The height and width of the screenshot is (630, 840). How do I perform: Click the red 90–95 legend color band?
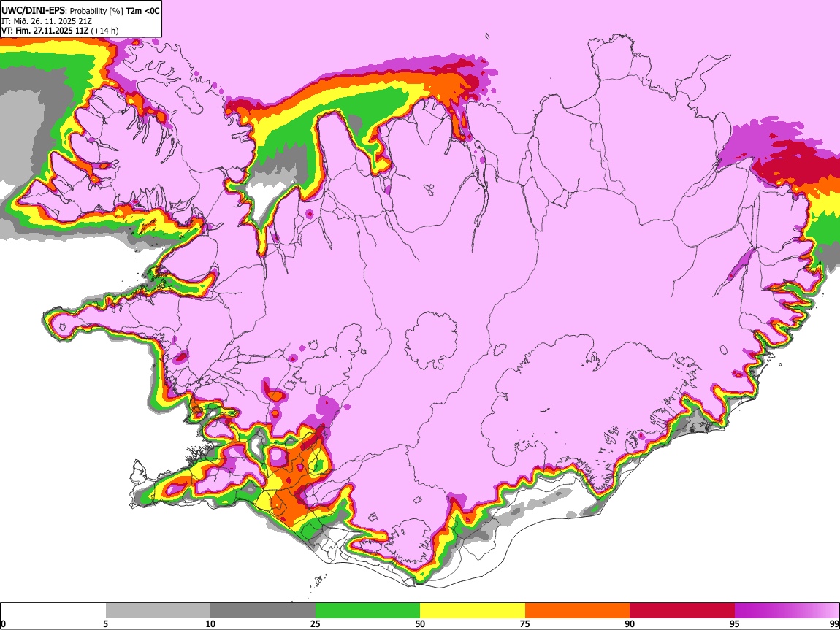click(682, 611)
